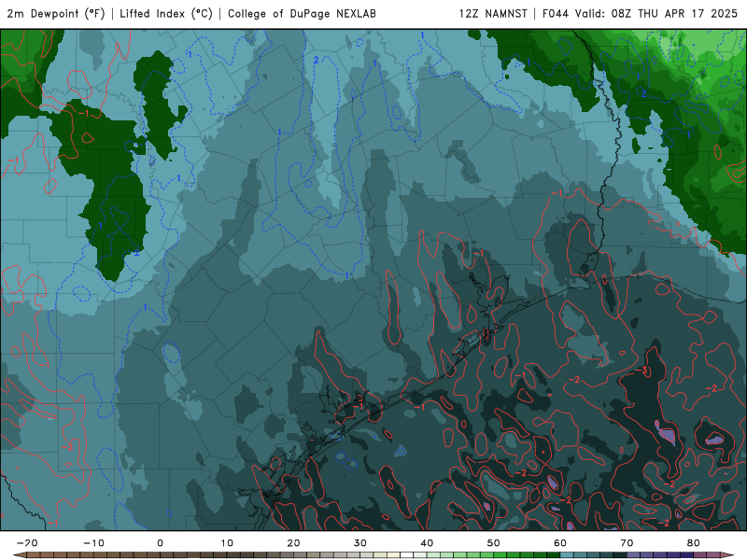Click the '40' color scale label
Image resolution: width=747 pixels, height=560 pixels.
click(x=427, y=543)
